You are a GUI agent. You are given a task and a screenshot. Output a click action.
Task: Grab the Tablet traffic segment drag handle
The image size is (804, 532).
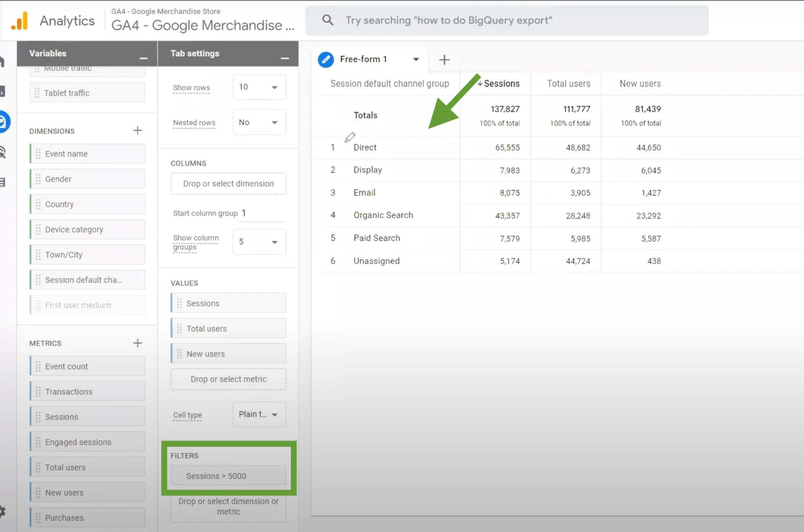click(37, 93)
